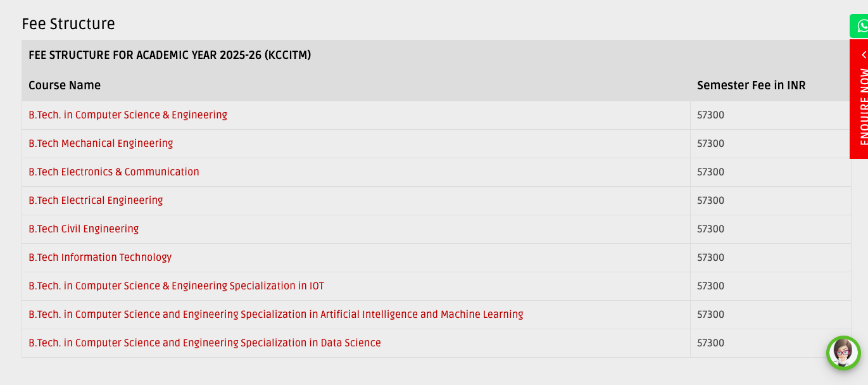Open B.Tech Civil Engineering link
Screen dimensions: 868x385
click(84, 229)
